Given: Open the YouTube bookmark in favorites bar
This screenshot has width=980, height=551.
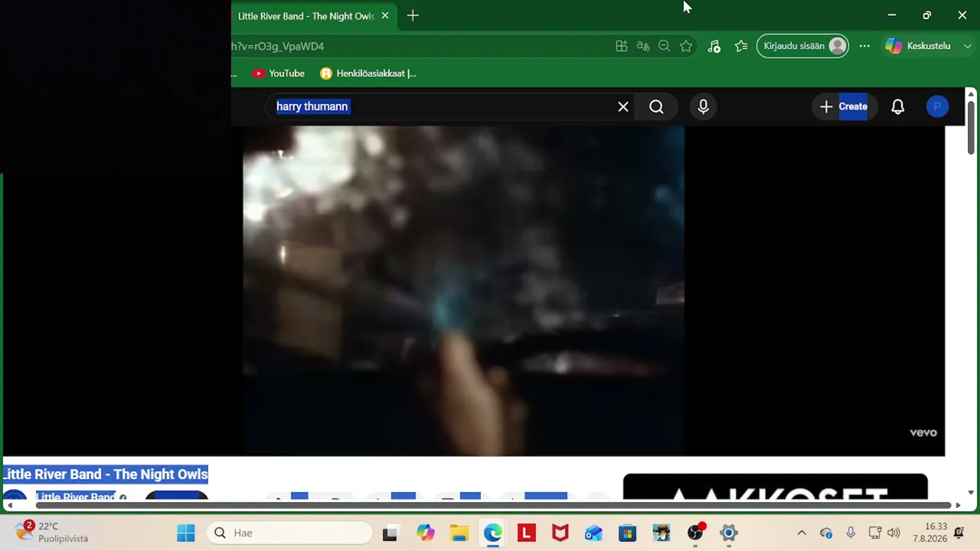Looking at the screenshot, I should pos(279,73).
